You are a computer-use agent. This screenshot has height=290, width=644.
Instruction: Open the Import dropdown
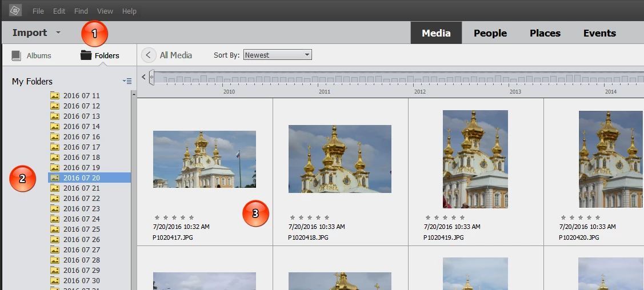pyautogui.click(x=37, y=33)
